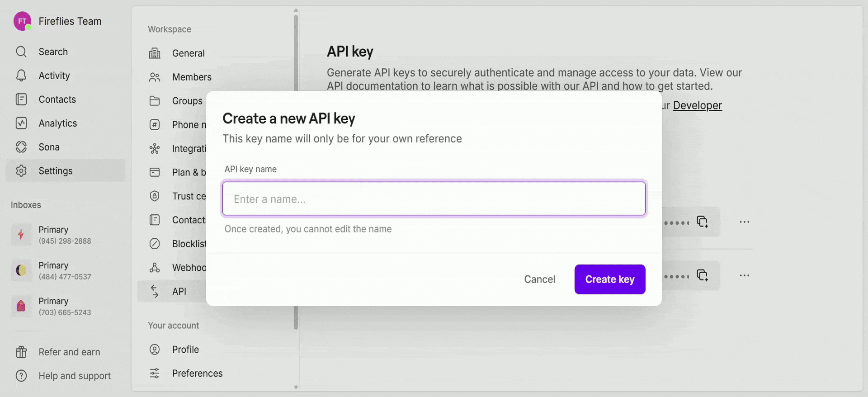
Task: Click the Analytics chart icon
Action: click(21, 123)
